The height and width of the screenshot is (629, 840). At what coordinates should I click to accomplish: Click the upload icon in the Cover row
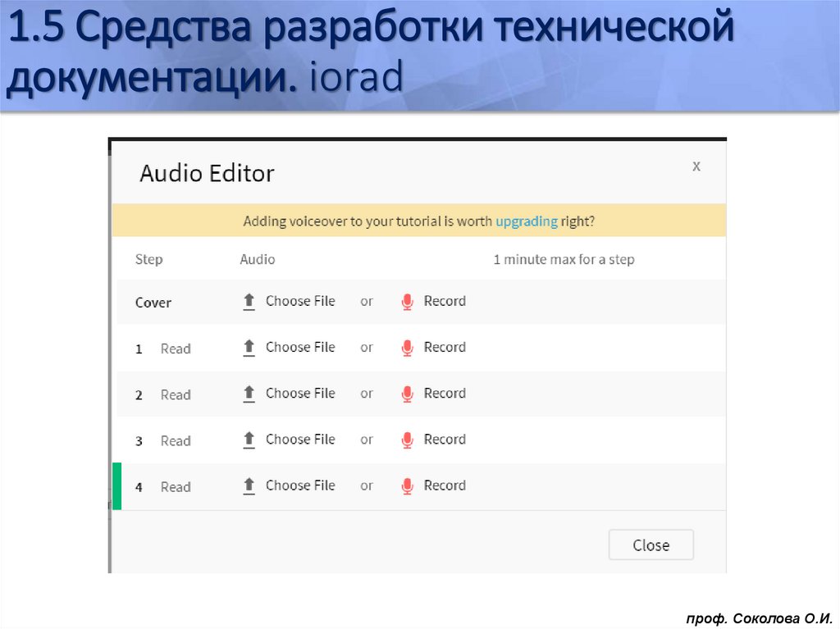[x=249, y=301]
